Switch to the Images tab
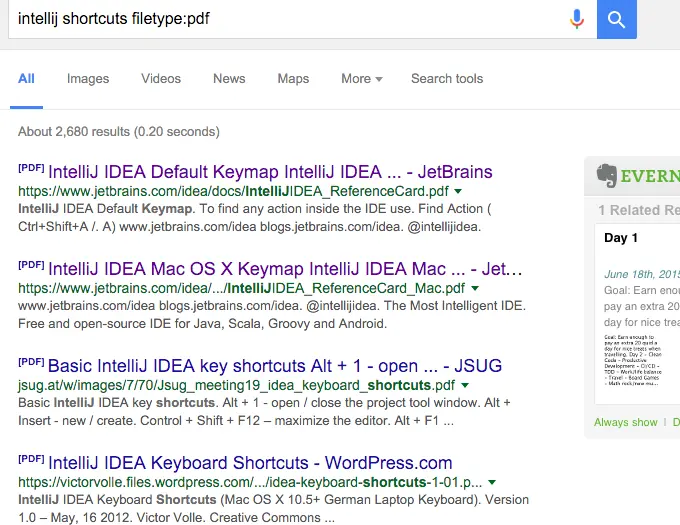Image resolution: width=680 pixels, height=525 pixels. (88, 79)
